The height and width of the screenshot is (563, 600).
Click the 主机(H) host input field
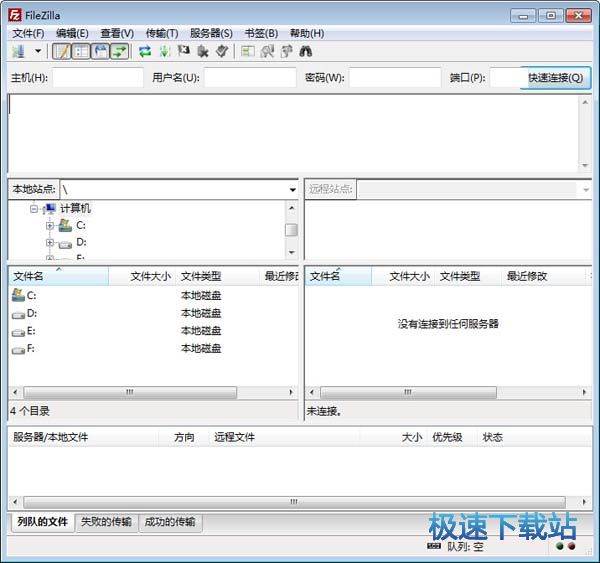pos(97,78)
